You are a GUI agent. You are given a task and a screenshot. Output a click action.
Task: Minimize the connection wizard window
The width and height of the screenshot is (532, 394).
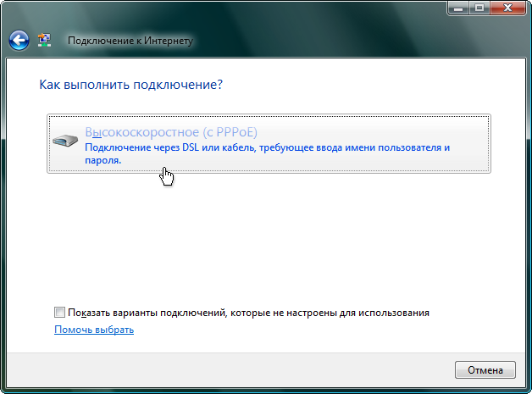point(458,8)
